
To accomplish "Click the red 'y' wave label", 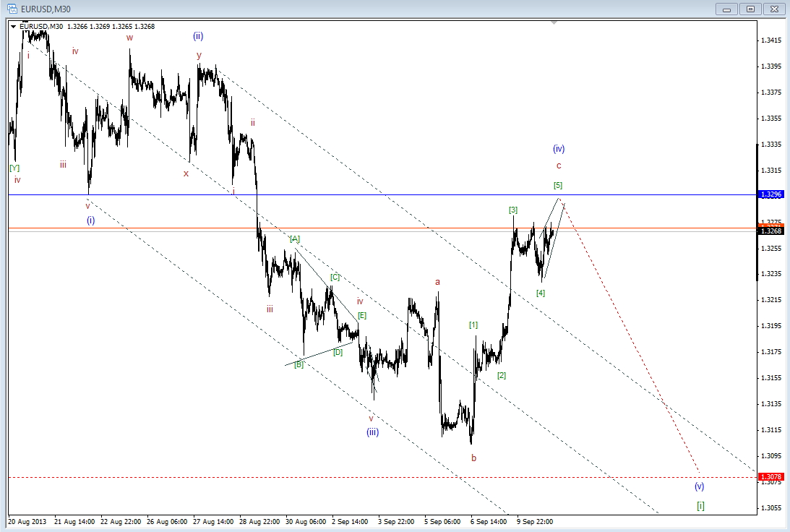I will coord(199,56).
